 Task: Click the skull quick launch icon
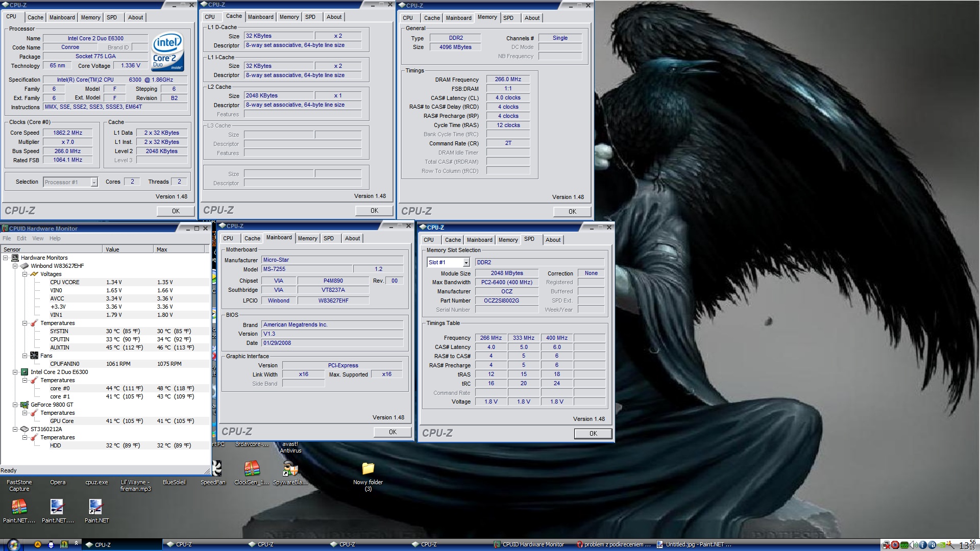pyautogui.click(x=51, y=544)
